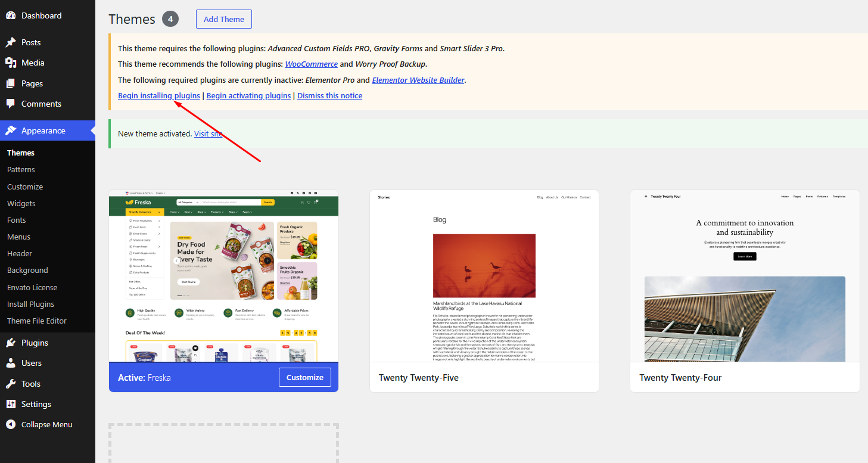This screenshot has height=463, width=868.
Task: Open Menus under Appearance
Action: pos(18,237)
